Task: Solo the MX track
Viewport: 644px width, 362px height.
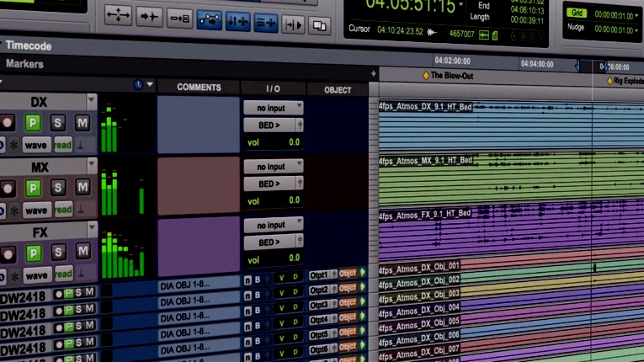Action: pyautogui.click(x=58, y=188)
